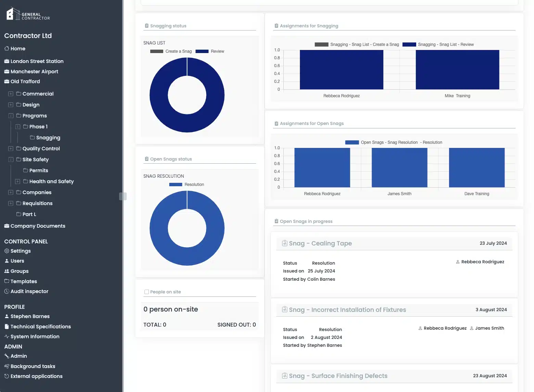Image resolution: width=534 pixels, height=392 pixels.
Task: Click the External applications icon
Action: click(x=7, y=376)
